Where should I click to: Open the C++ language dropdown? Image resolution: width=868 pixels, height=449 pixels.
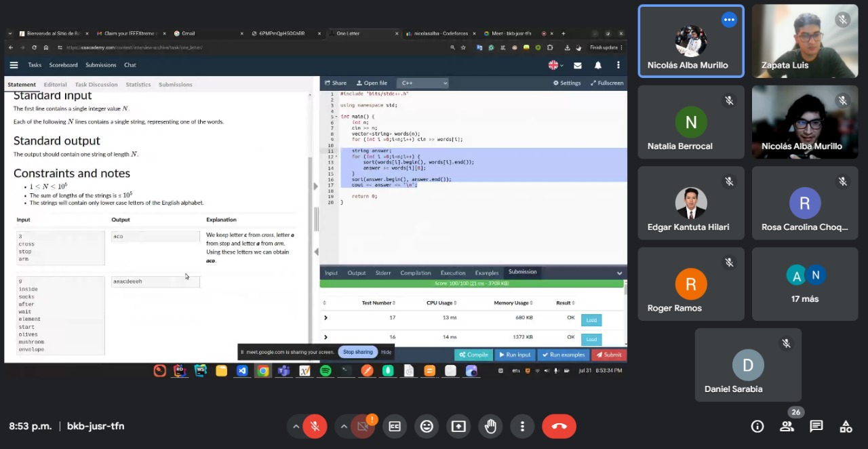pyautogui.click(x=422, y=83)
